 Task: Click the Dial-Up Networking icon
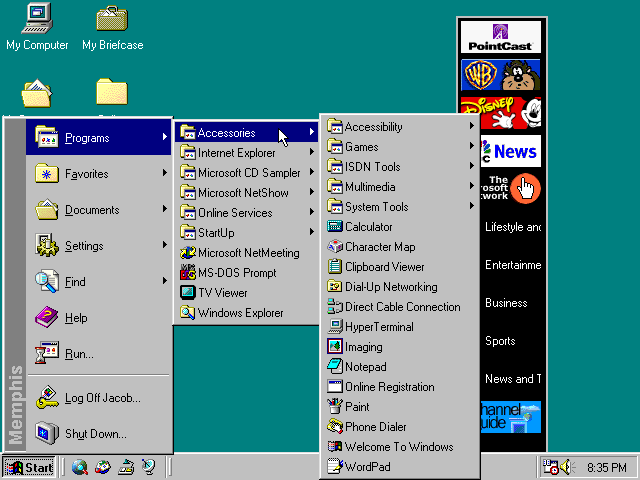[335, 287]
